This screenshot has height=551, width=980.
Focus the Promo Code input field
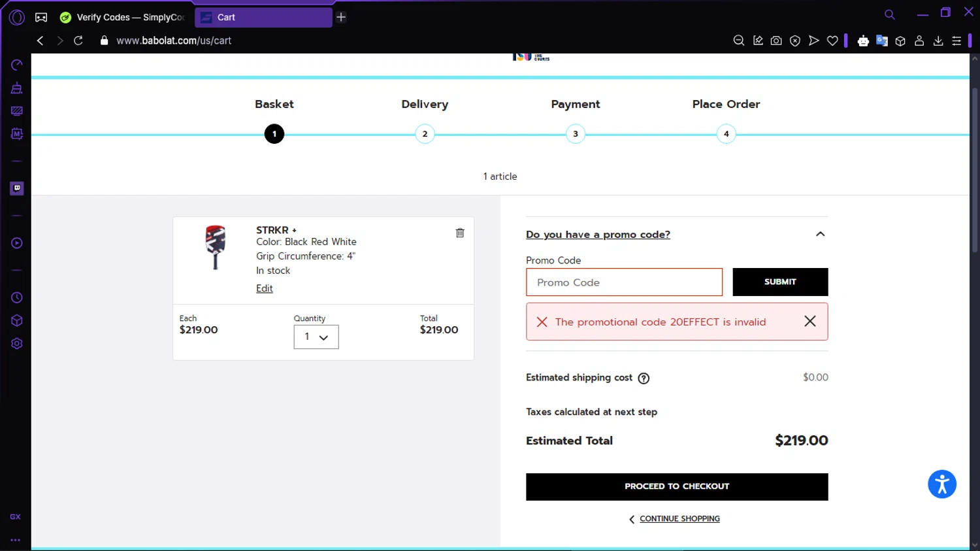click(x=624, y=282)
